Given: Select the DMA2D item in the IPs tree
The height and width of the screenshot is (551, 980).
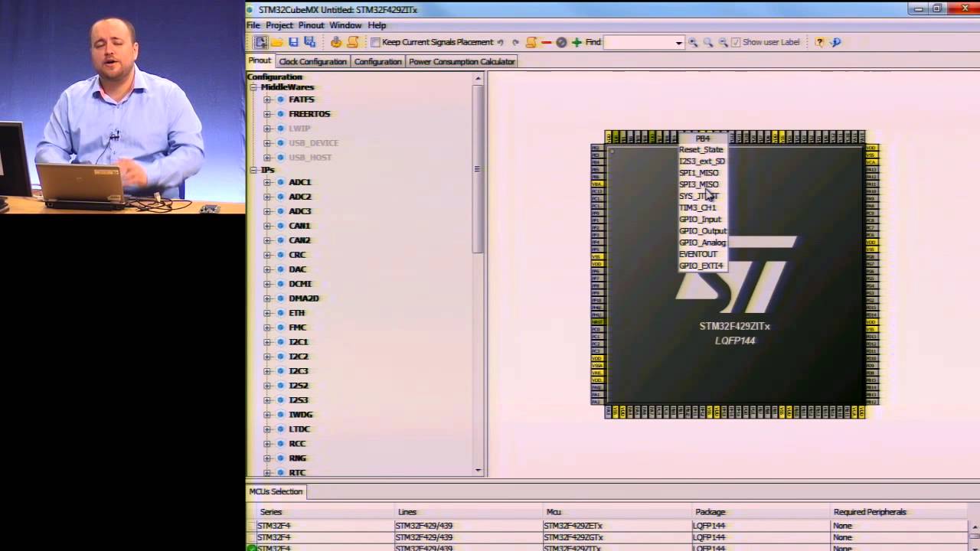Looking at the screenshot, I should pyautogui.click(x=304, y=298).
